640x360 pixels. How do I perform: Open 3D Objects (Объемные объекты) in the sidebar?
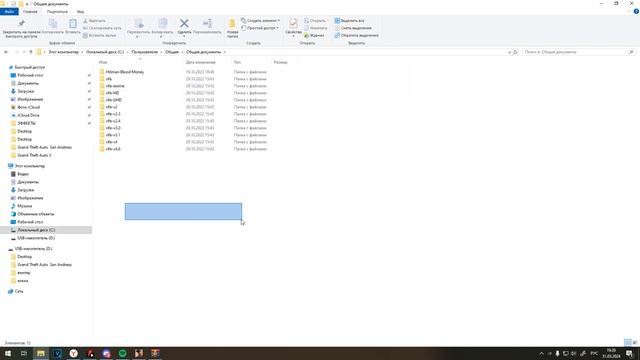pos(36,214)
